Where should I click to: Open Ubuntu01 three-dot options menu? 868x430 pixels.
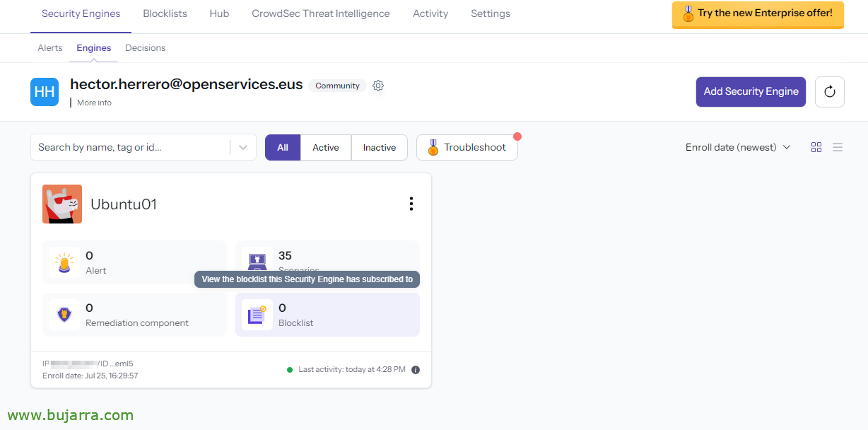pos(411,204)
